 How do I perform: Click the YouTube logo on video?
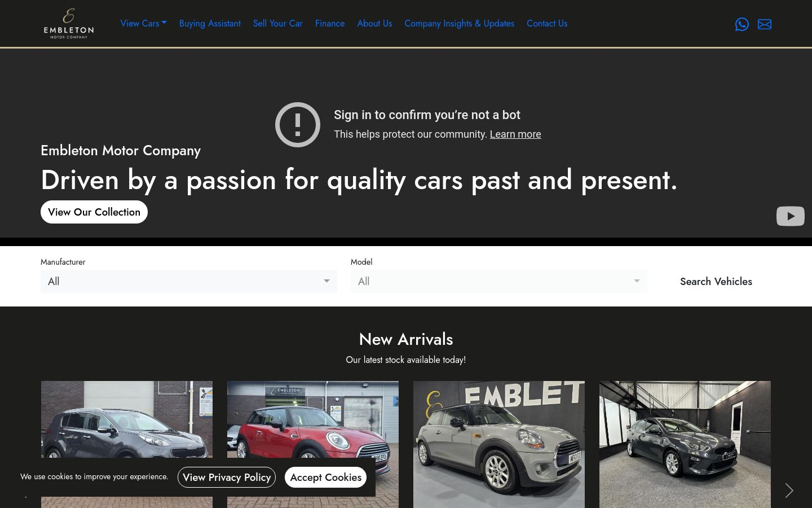pyautogui.click(x=791, y=216)
